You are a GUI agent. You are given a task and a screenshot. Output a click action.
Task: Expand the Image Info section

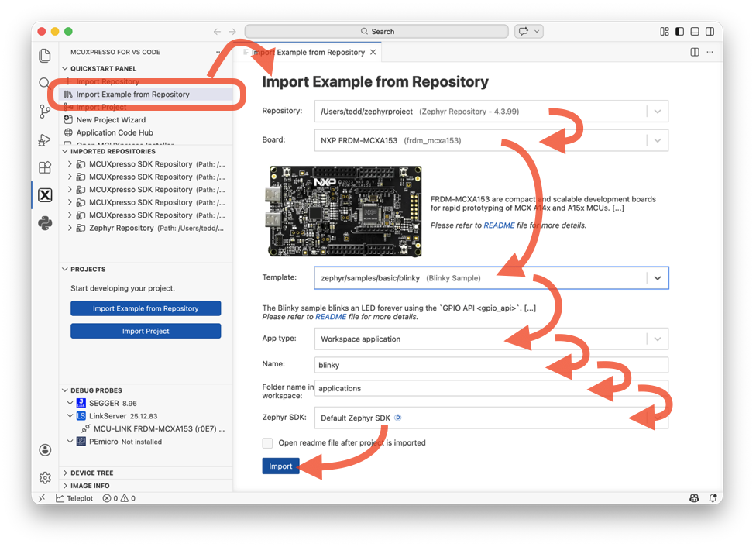(65, 486)
